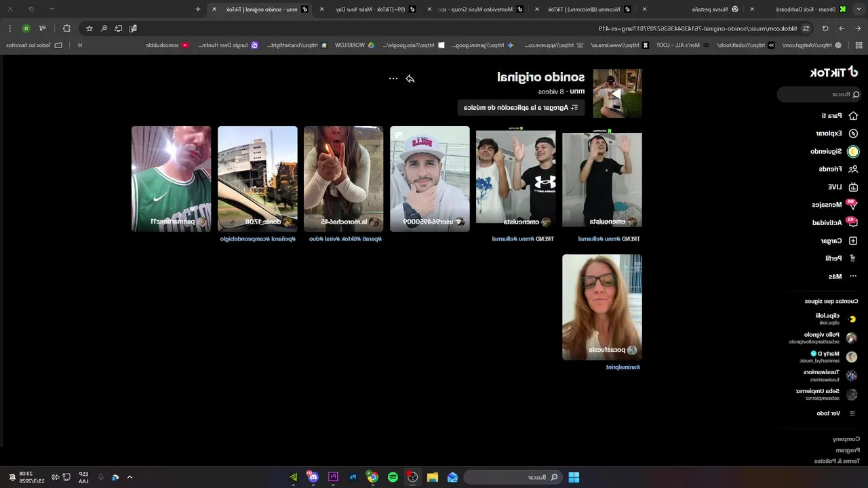The height and width of the screenshot is (488, 868).
Task: Click the #peñarol #campeondelsiglo caption
Action: (x=258, y=239)
